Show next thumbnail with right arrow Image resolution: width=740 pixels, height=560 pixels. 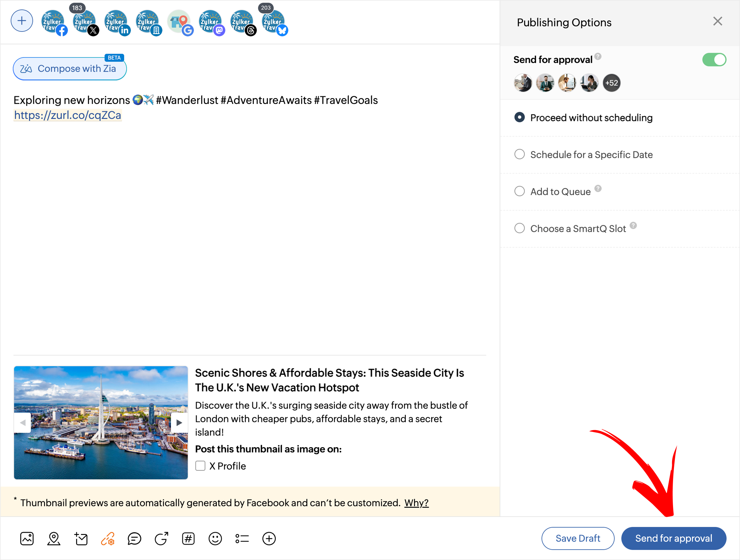click(x=179, y=422)
